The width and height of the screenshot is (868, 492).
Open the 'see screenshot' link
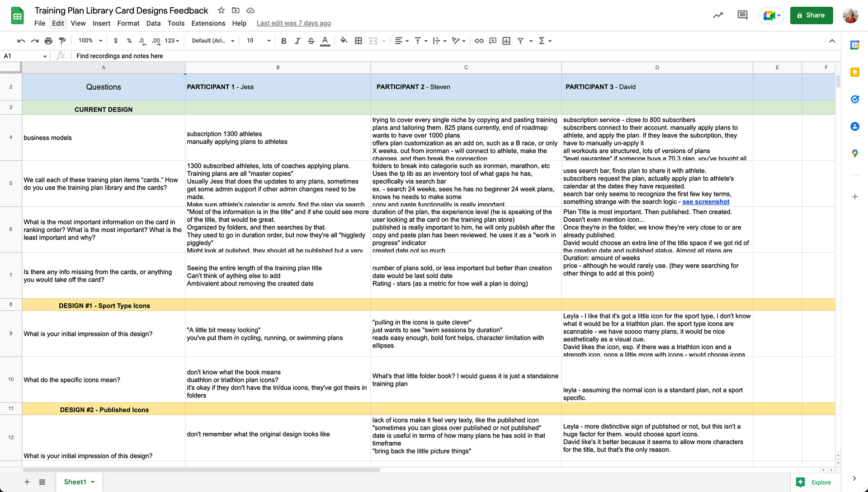coord(706,202)
